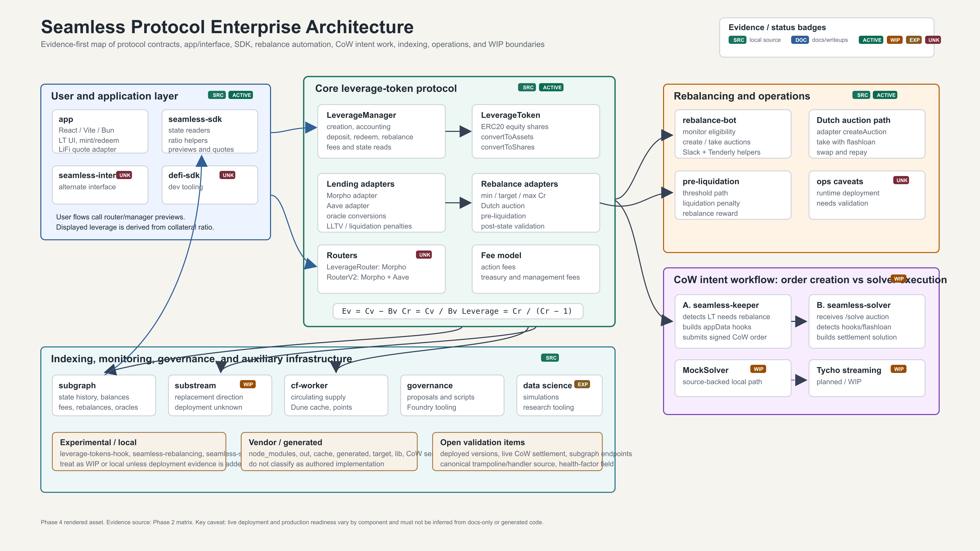Click the leverage formula box
Image resolution: width=980 pixels, height=551 pixels.
click(458, 311)
